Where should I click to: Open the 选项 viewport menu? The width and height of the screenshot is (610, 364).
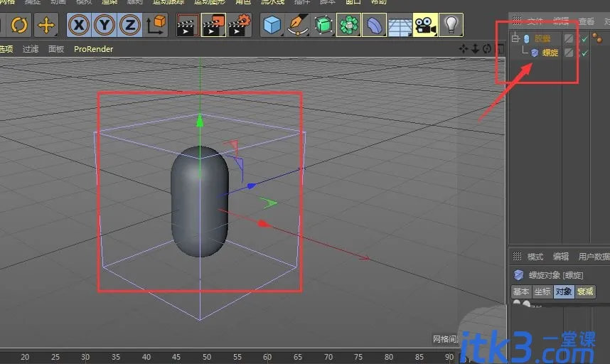point(6,49)
